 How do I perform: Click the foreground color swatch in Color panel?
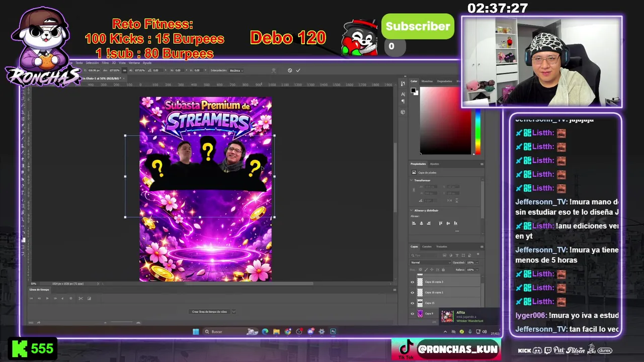(413, 90)
